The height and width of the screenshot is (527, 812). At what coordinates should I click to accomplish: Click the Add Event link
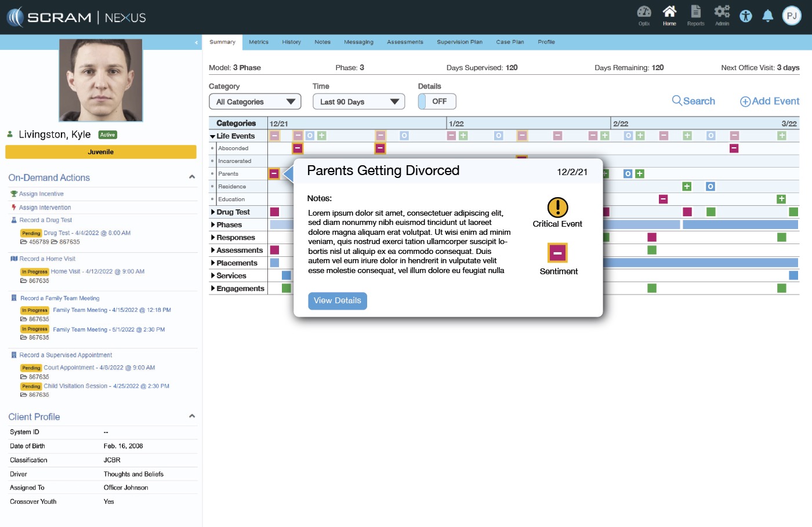(769, 101)
